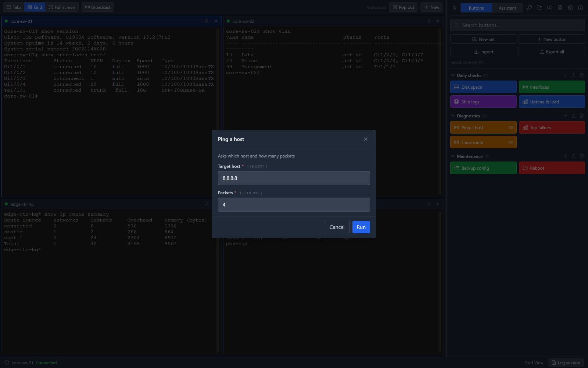Open the key icon in the side panel header

[529, 8]
